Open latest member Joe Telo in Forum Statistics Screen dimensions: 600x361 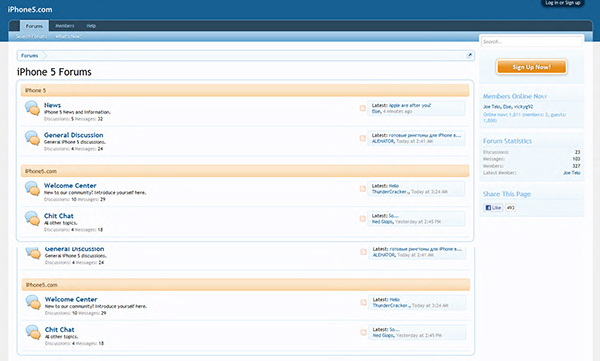572,173
